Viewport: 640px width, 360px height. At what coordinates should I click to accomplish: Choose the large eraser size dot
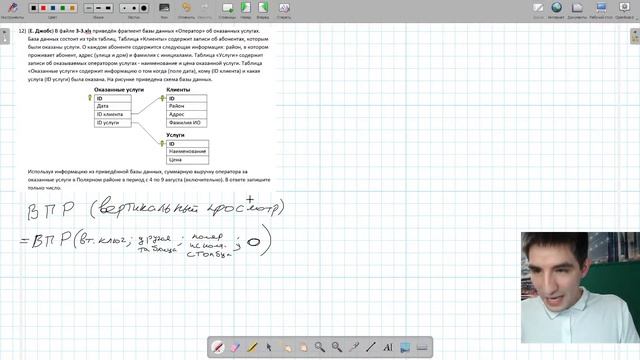[144, 8]
